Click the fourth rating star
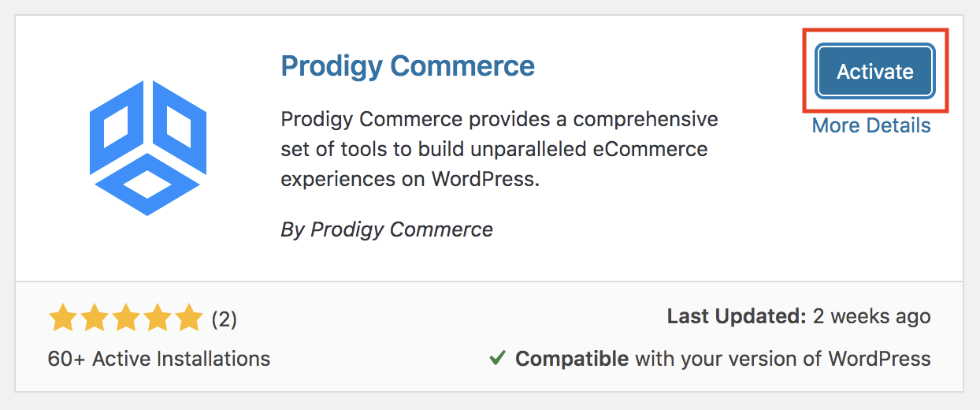980x410 pixels. click(158, 319)
